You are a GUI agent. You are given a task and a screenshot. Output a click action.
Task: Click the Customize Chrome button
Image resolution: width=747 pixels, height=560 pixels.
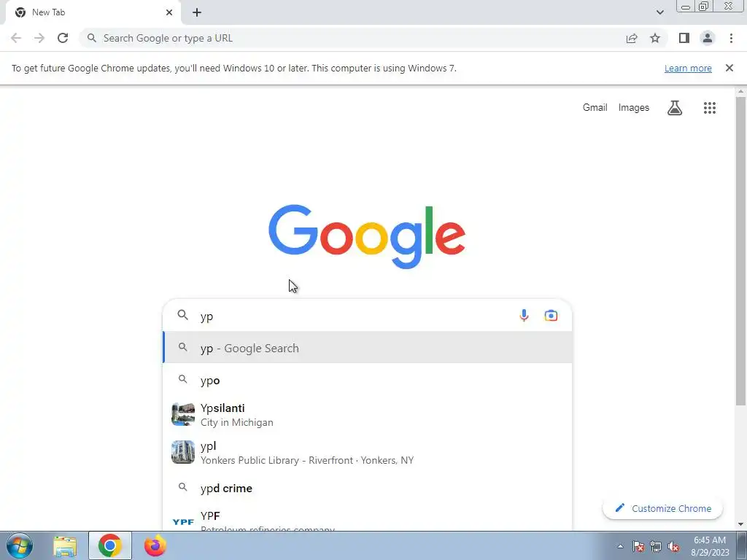pos(662,508)
